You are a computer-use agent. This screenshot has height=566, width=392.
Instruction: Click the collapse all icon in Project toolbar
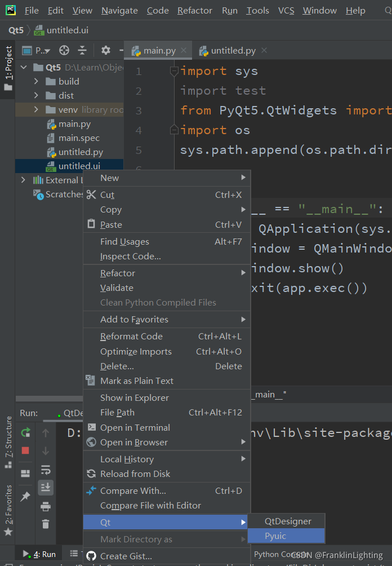coord(82,50)
